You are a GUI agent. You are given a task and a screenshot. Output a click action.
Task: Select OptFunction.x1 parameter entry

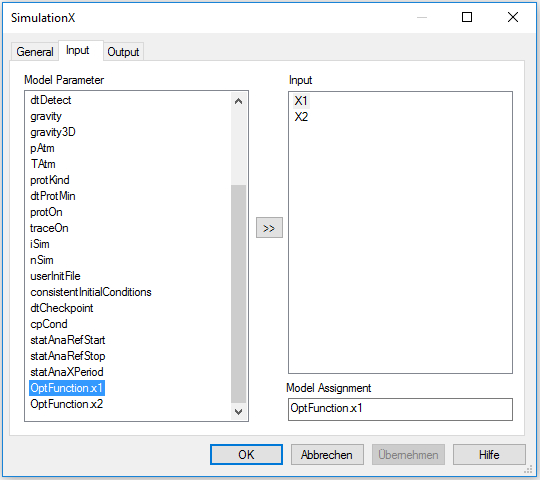coord(66,388)
